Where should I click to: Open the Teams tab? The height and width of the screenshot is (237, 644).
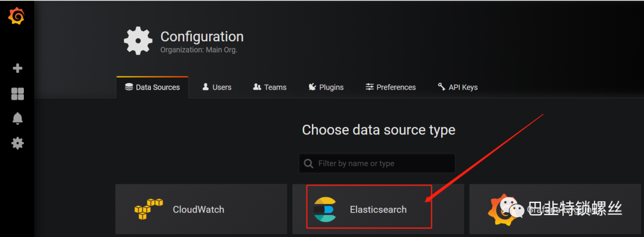pos(270,87)
